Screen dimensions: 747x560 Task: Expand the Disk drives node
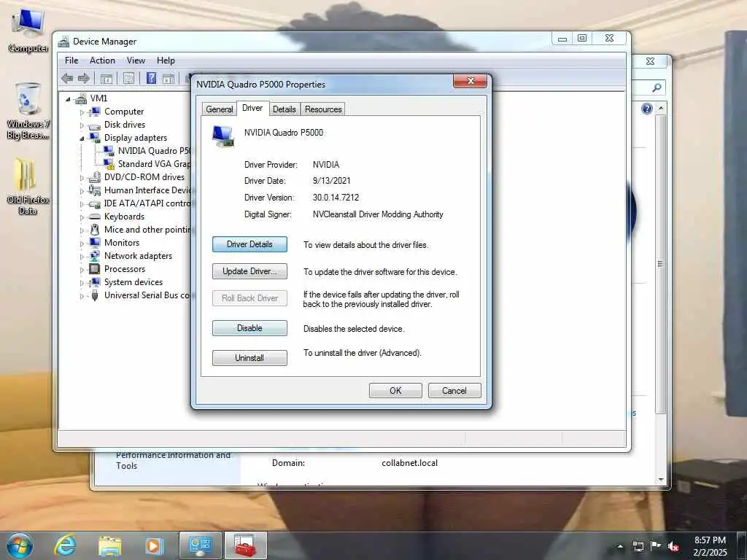pyautogui.click(x=82, y=125)
